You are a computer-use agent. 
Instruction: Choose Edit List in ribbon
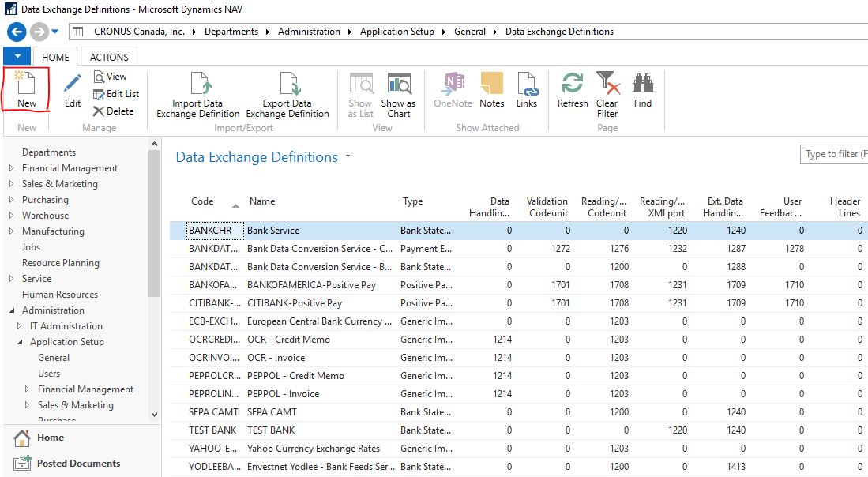(116, 94)
